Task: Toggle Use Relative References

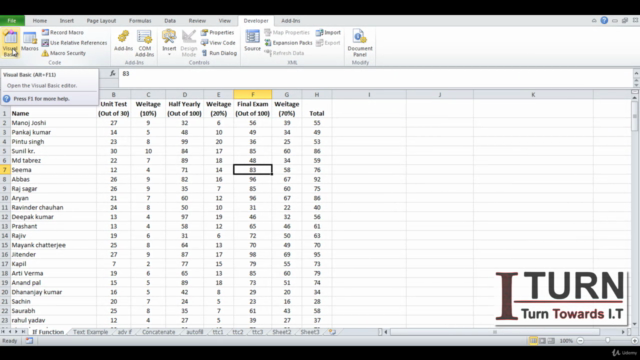Action: (x=74, y=42)
